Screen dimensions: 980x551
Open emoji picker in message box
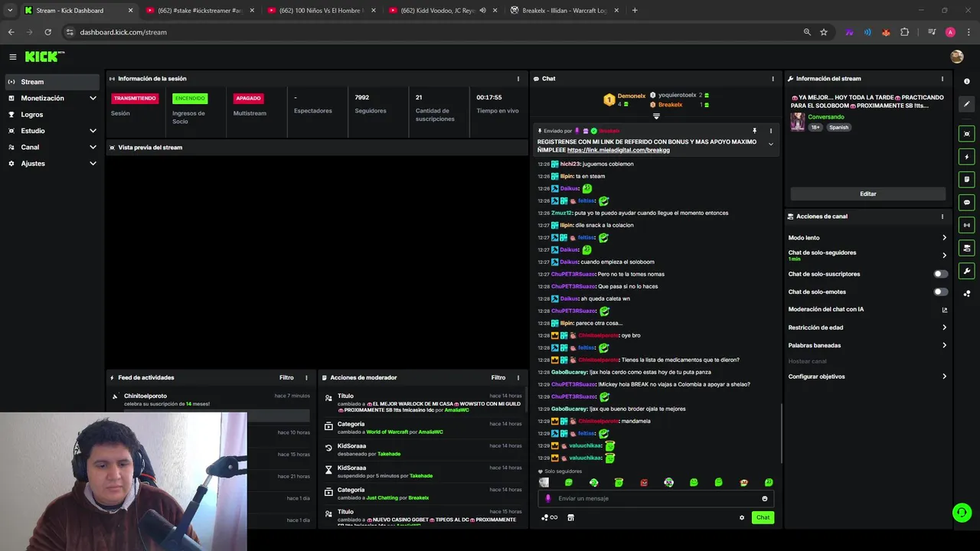[764, 498]
